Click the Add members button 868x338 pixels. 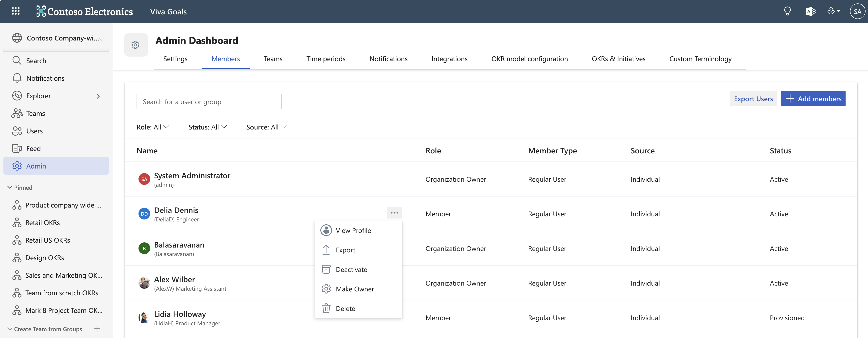coord(813,99)
